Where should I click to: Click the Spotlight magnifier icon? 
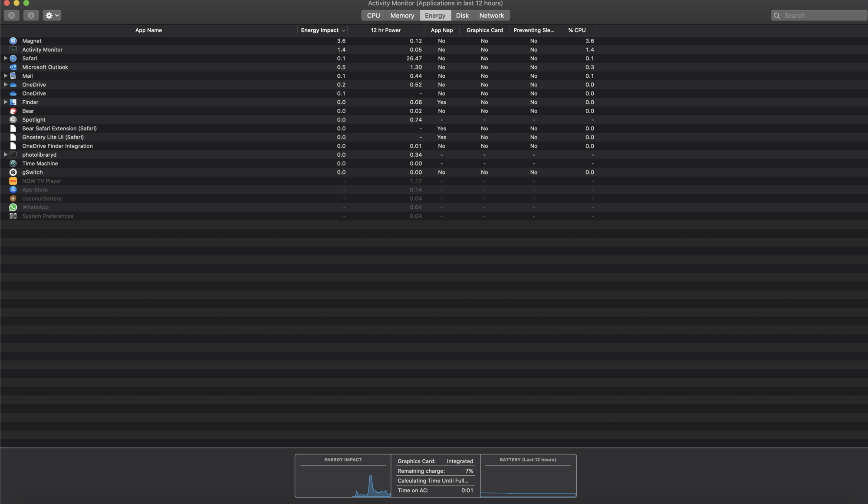click(x=13, y=120)
